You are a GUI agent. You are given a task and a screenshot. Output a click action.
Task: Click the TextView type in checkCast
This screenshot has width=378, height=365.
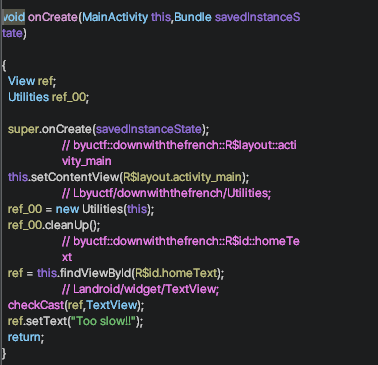[x=112, y=305]
